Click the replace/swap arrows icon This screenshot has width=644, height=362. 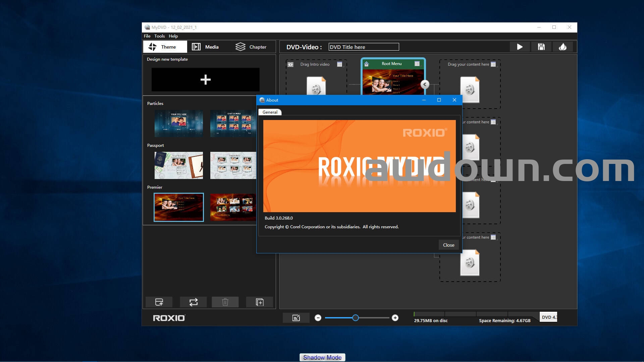coord(193,302)
